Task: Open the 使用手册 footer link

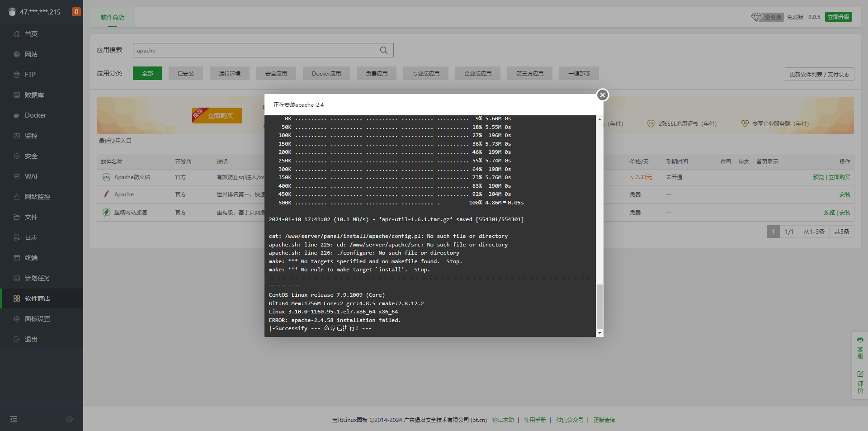Action: tap(535, 420)
